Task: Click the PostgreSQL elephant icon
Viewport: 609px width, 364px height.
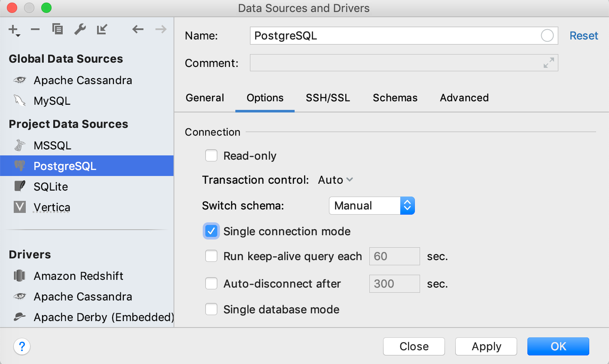Action: (20, 166)
